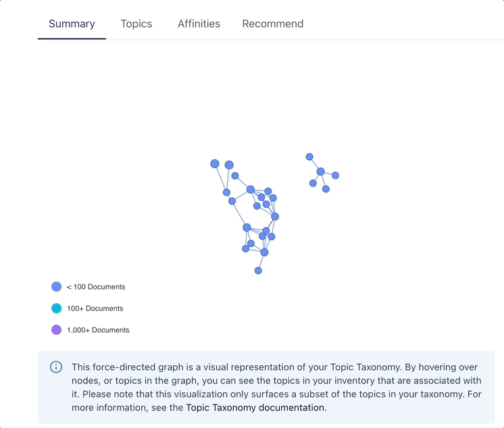Image resolution: width=504 pixels, height=428 pixels.
Task: Click the purple 1,000+ Documents legend swatch
Action: [56, 329]
